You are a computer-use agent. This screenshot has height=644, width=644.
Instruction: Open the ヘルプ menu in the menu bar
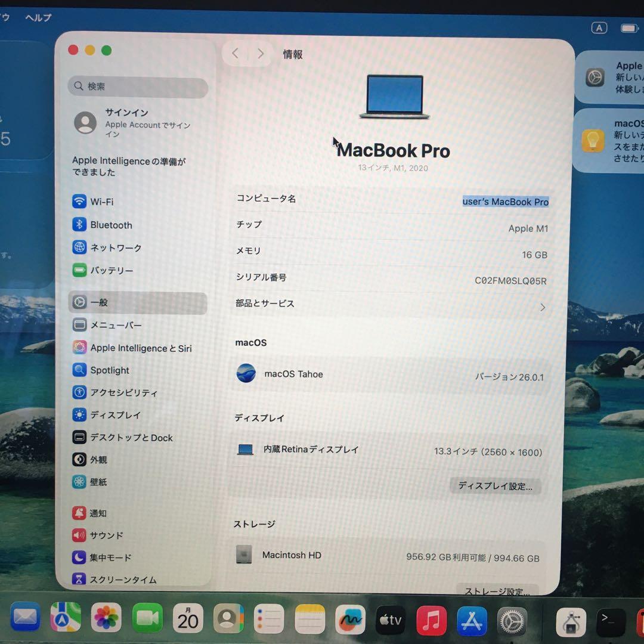coord(38,17)
